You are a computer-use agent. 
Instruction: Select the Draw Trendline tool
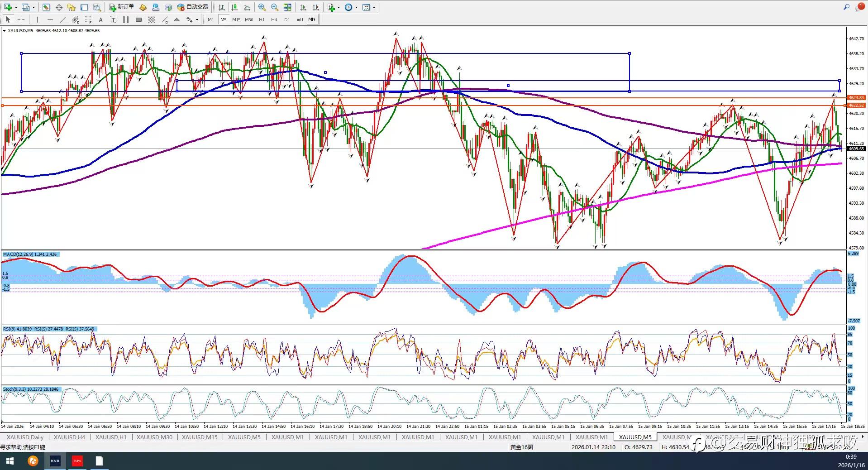coord(62,19)
